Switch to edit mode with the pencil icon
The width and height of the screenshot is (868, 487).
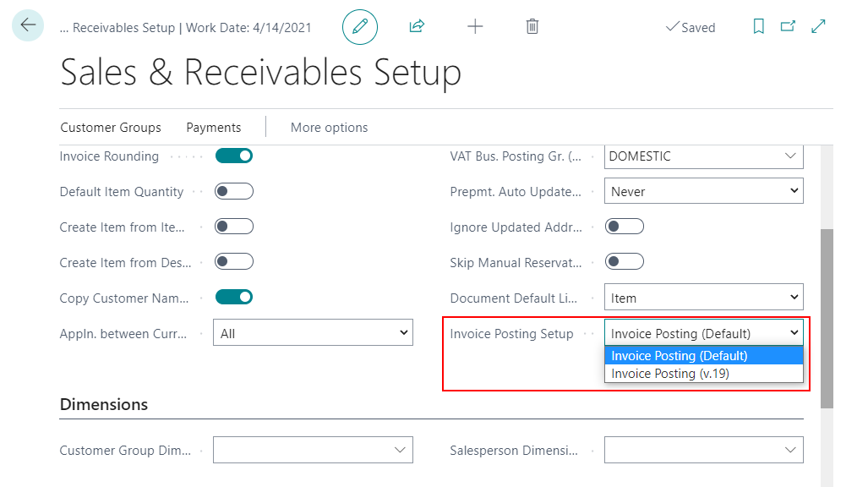[359, 26]
